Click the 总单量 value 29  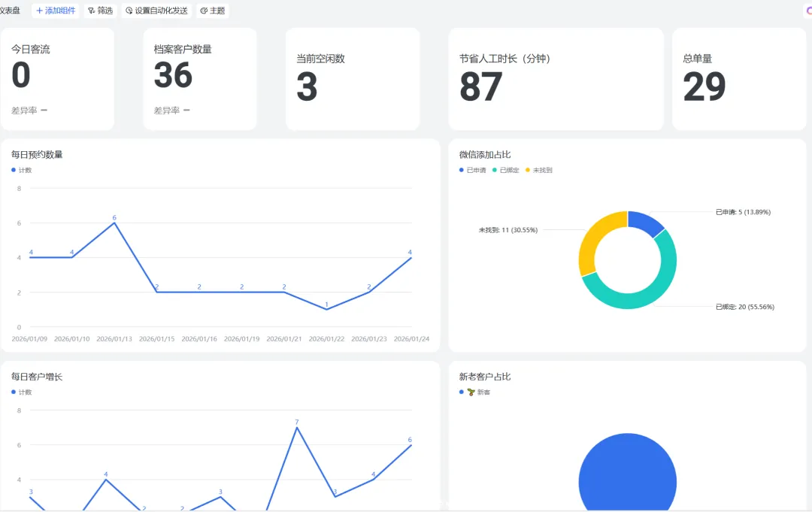(x=704, y=86)
